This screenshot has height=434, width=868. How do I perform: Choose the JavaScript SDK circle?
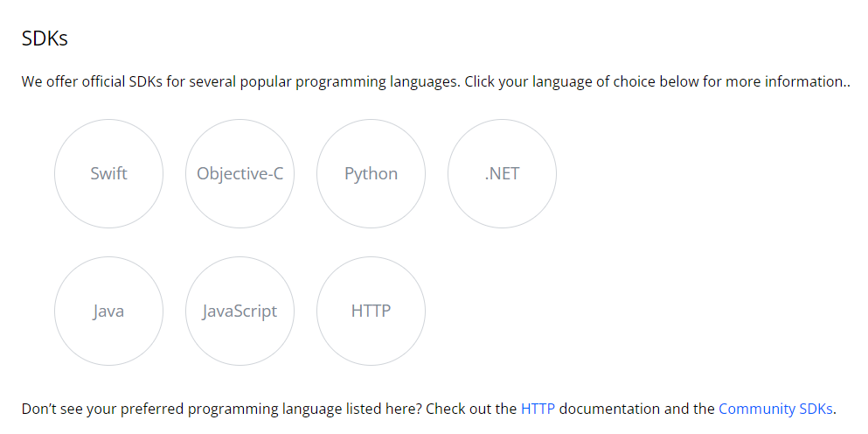click(240, 311)
